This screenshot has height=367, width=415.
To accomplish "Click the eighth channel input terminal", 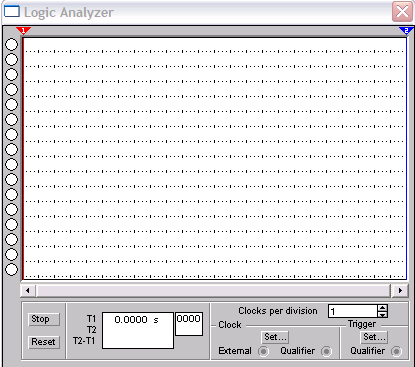I will pos(12,149).
